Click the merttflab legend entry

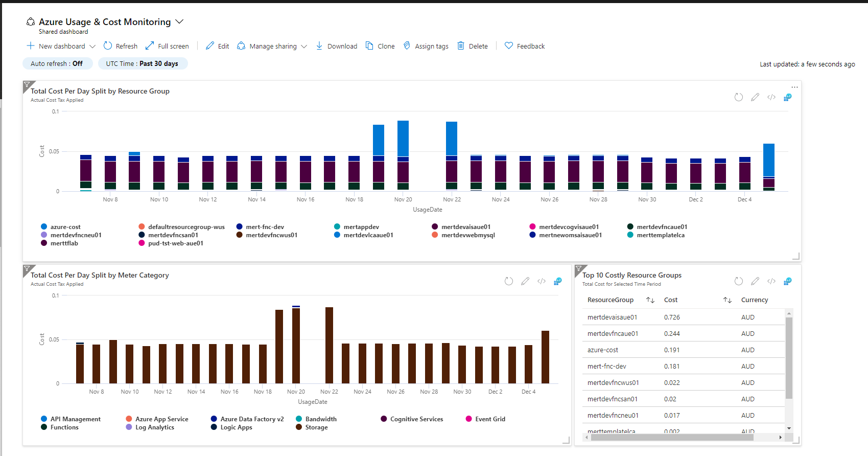pyautogui.click(x=59, y=243)
